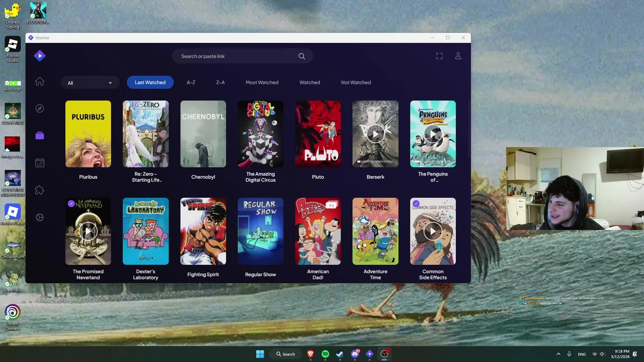The height and width of the screenshot is (362, 644).
Task: Open Brave browser from taskbar
Action: point(311,354)
